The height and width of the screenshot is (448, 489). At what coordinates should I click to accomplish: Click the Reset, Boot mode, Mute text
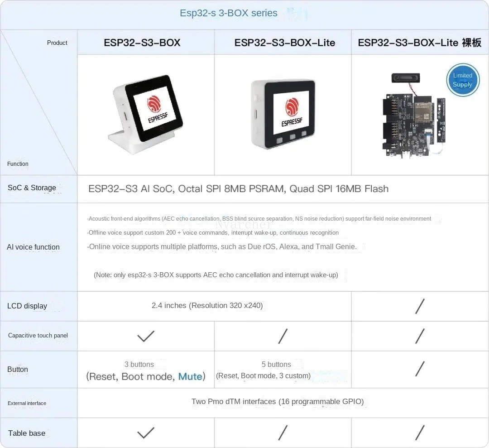pos(146,376)
